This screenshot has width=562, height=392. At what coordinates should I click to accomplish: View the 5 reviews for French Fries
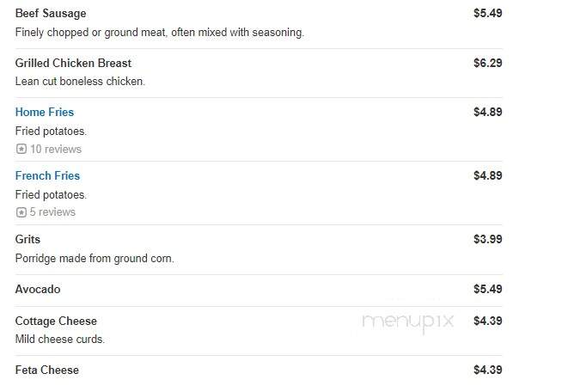pyautogui.click(x=52, y=212)
